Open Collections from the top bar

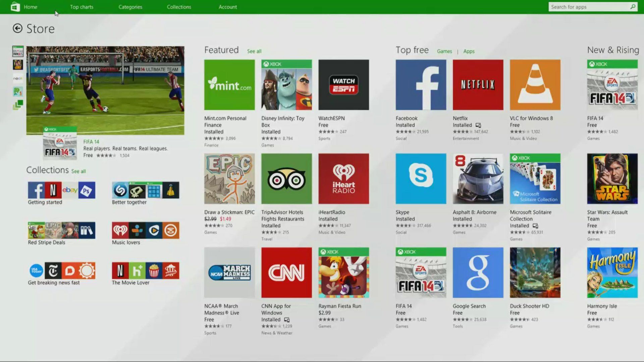[179, 7]
